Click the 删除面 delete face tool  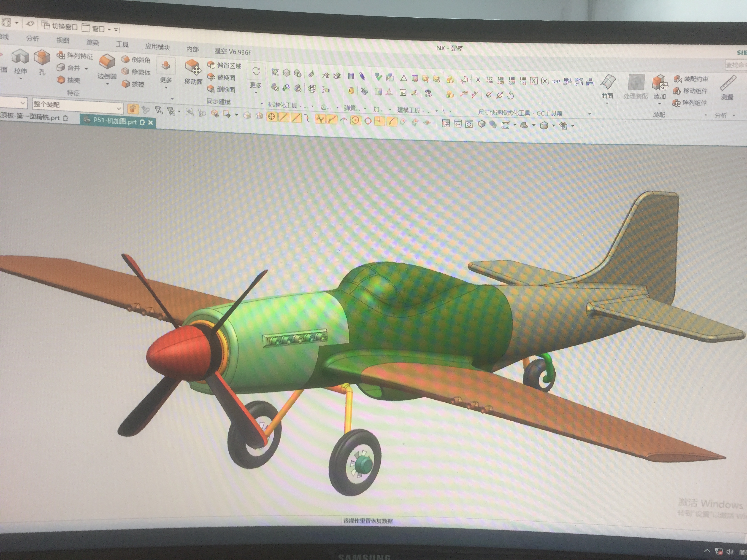[221, 89]
